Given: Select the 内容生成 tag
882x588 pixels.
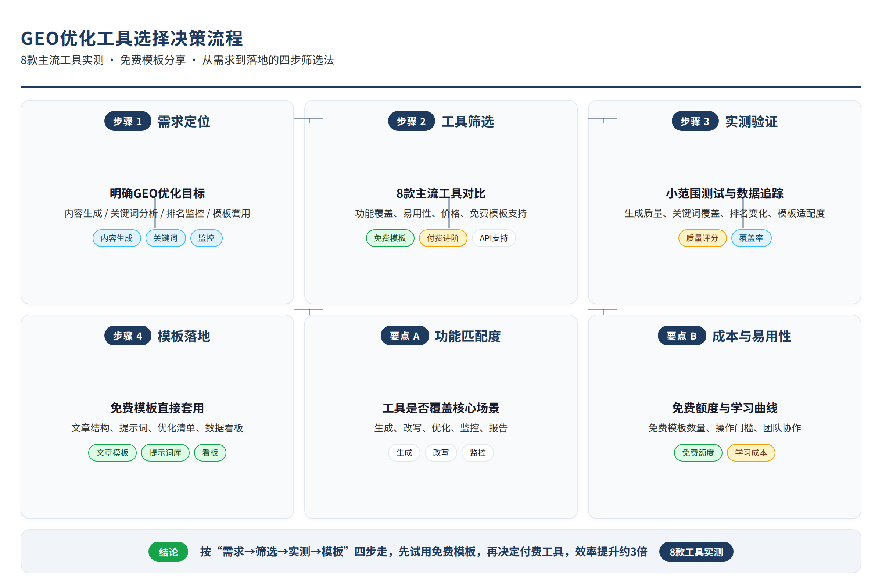Looking at the screenshot, I should pyautogui.click(x=116, y=238).
